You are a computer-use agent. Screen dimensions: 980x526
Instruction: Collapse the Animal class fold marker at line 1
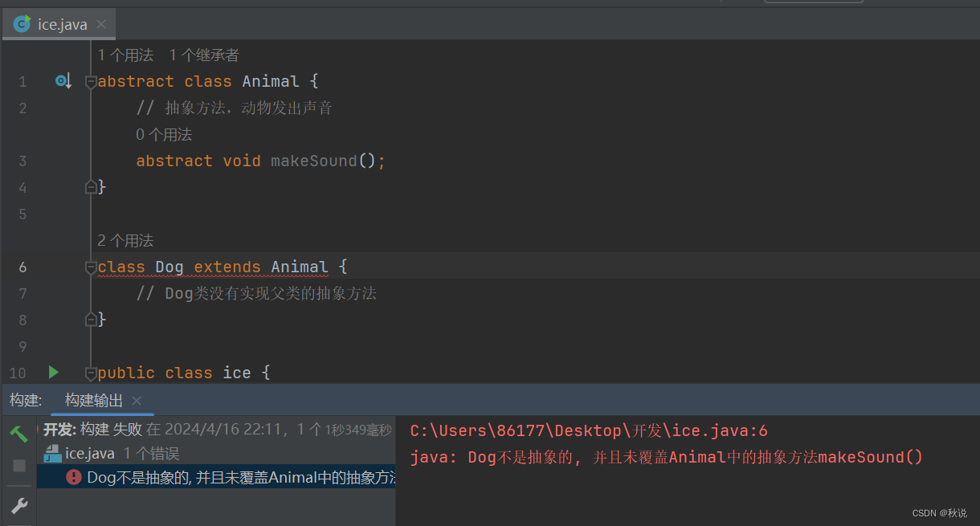[91, 81]
